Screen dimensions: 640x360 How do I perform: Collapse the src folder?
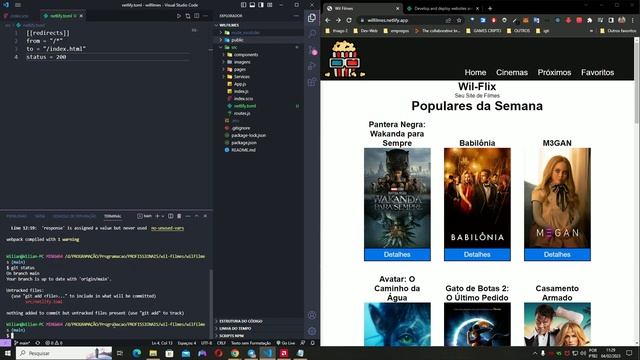click(260, 47)
